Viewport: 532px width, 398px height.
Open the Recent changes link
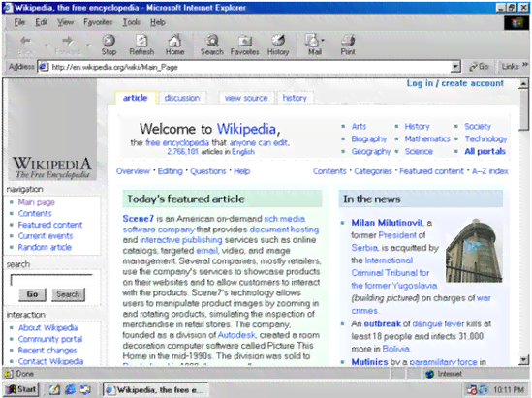pos(47,351)
